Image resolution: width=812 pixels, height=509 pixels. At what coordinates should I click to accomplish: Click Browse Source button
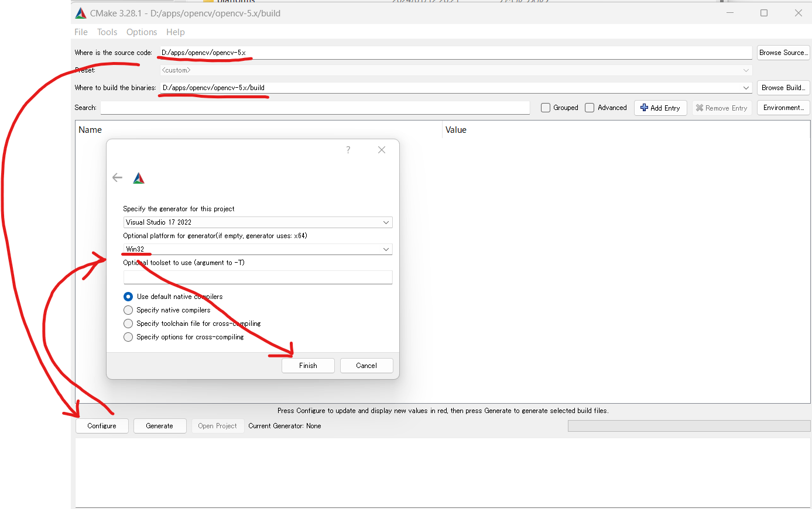pyautogui.click(x=783, y=53)
